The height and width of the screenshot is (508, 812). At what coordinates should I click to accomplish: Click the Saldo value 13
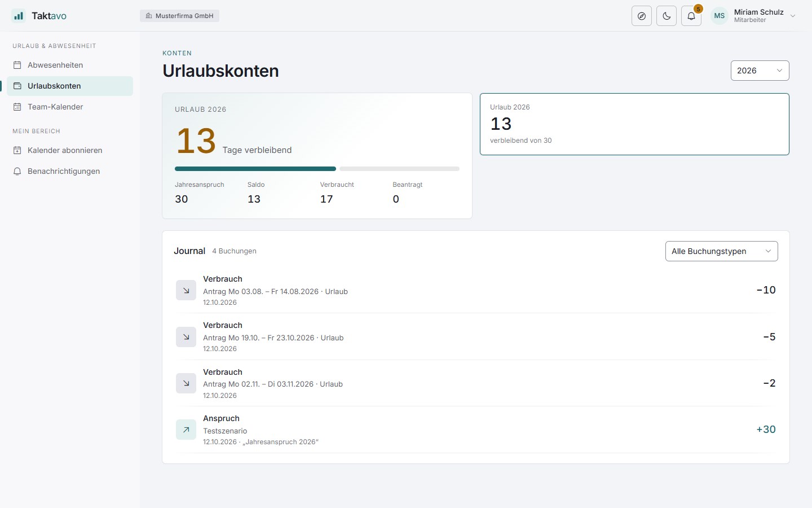[x=254, y=199]
